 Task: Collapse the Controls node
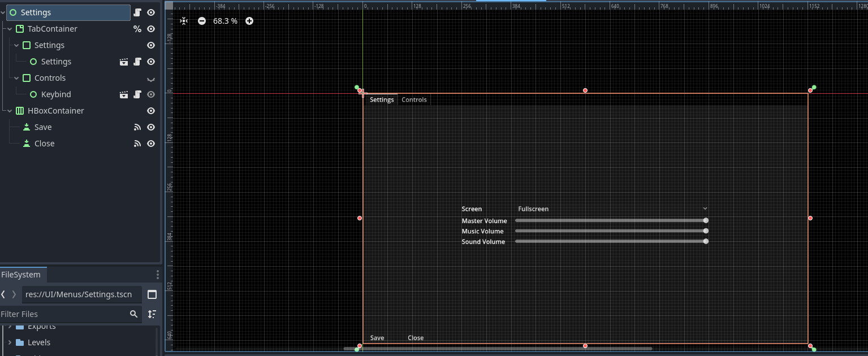17,78
